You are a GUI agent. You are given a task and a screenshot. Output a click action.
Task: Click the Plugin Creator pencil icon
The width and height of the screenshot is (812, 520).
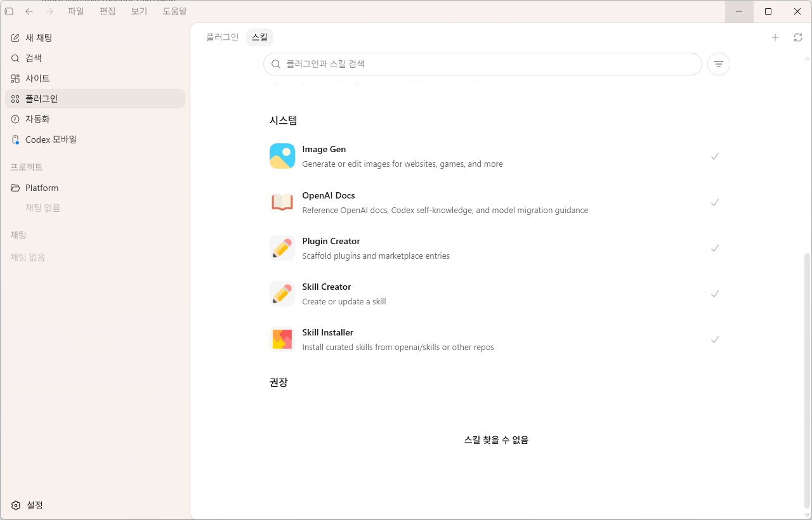[282, 248]
